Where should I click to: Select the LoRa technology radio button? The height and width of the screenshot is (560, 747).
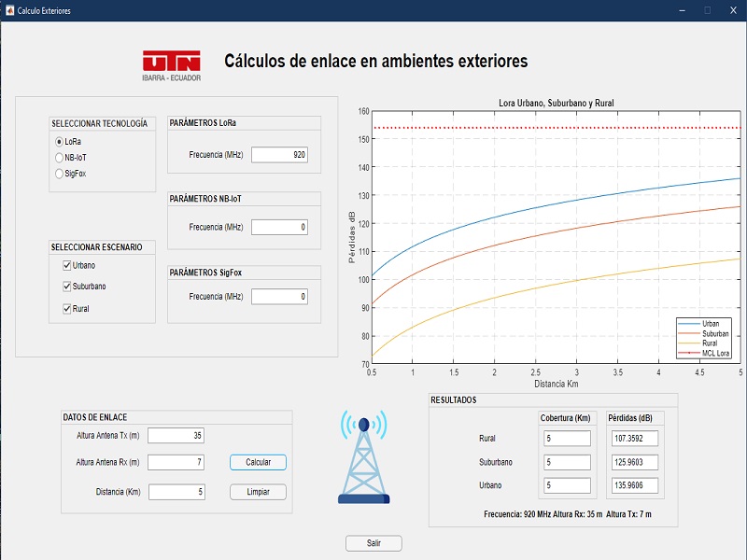click(59, 142)
